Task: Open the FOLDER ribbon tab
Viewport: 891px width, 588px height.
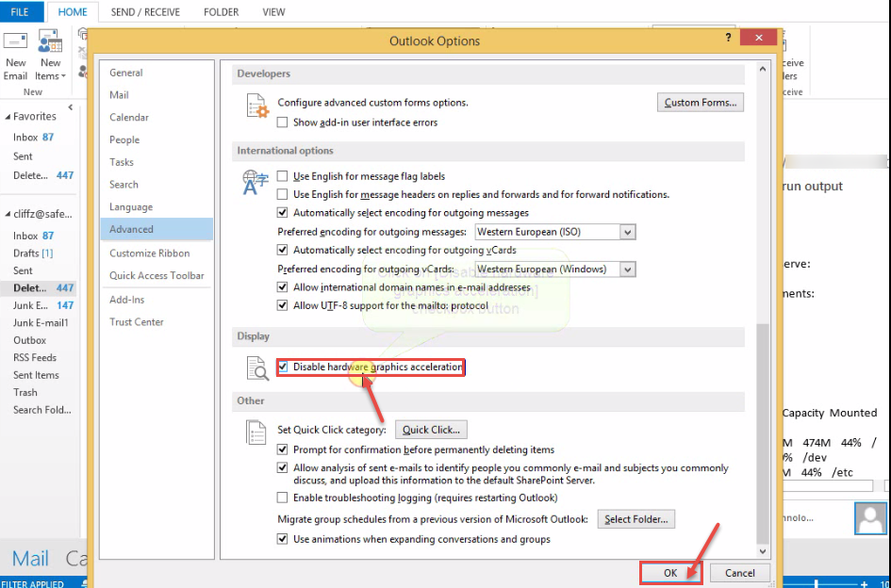Action: click(221, 12)
